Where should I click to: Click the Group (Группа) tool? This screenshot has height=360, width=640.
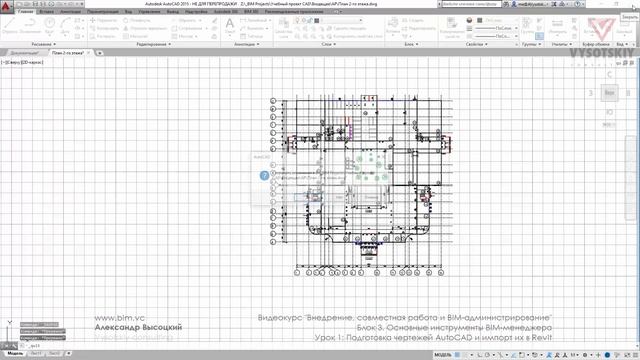click(x=527, y=25)
